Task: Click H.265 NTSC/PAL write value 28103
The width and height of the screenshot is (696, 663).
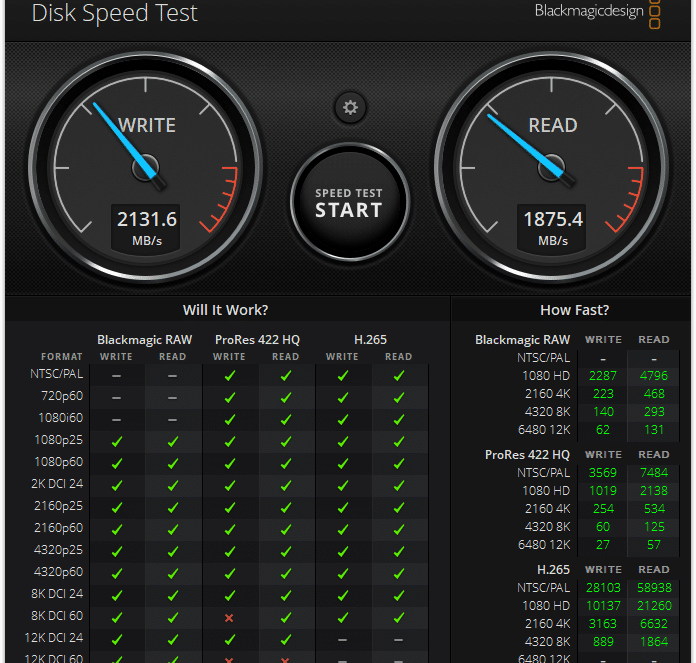Action: click(603, 587)
